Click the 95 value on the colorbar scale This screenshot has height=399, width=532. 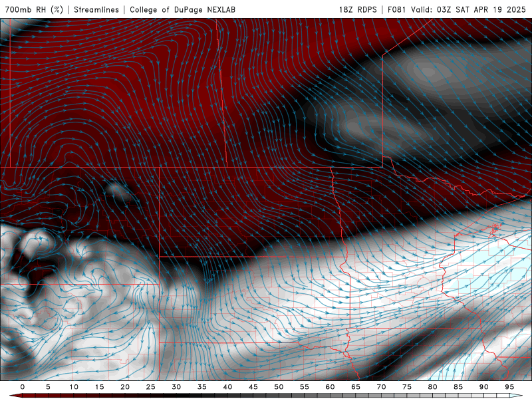tap(509, 387)
